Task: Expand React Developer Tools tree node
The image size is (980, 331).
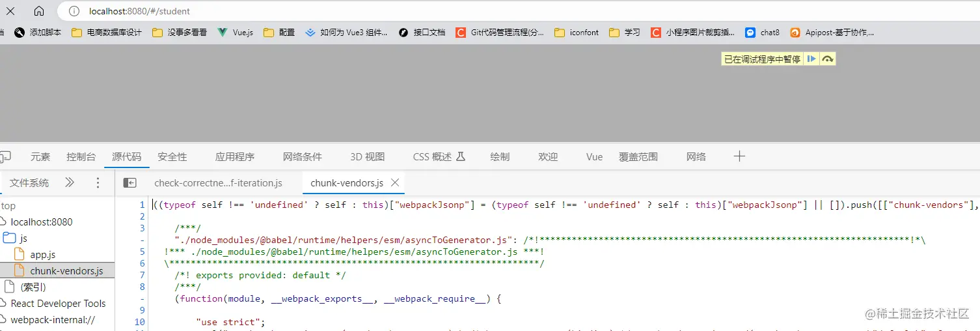Action: pyautogui.click(x=58, y=303)
